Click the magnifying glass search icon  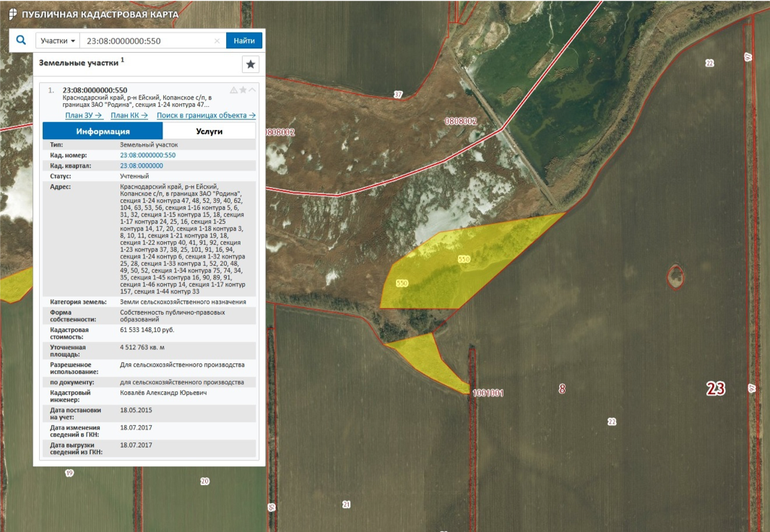click(21, 41)
